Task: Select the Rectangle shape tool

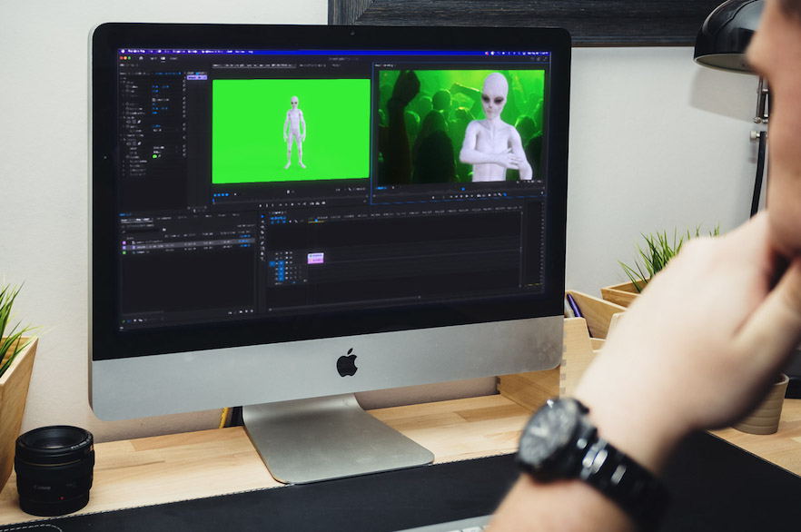Action: [x=262, y=248]
